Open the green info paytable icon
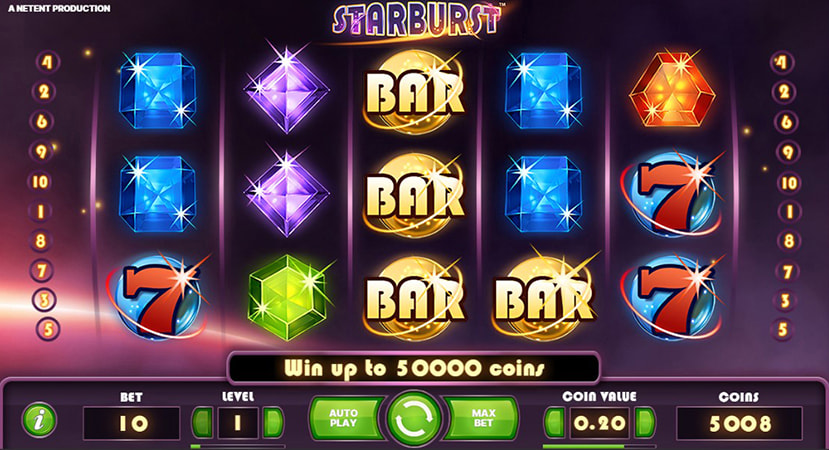 (39, 420)
